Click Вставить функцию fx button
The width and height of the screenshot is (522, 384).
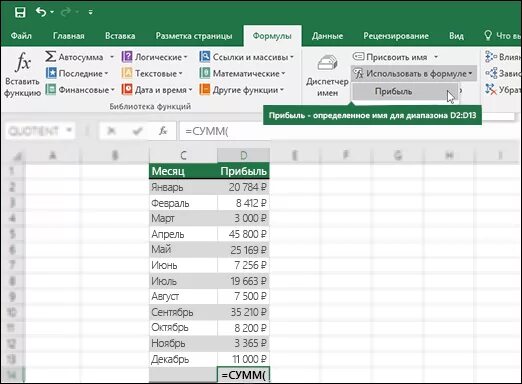[x=22, y=75]
